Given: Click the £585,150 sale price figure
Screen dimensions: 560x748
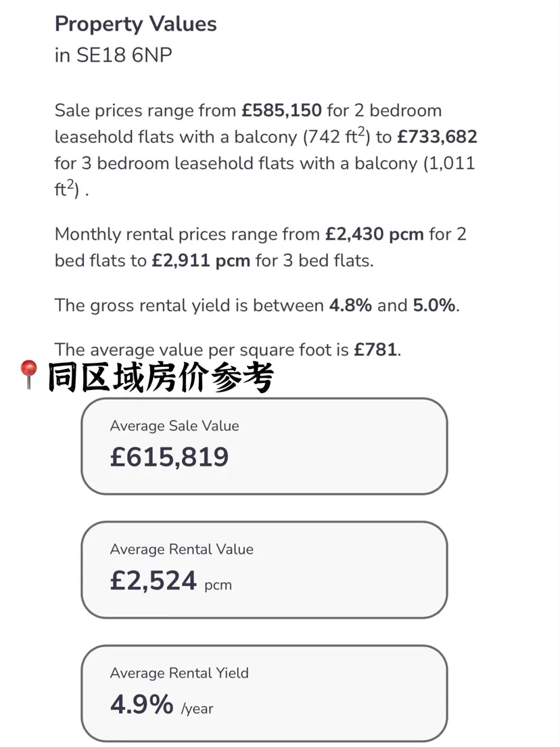Looking at the screenshot, I should [x=281, y=110].
